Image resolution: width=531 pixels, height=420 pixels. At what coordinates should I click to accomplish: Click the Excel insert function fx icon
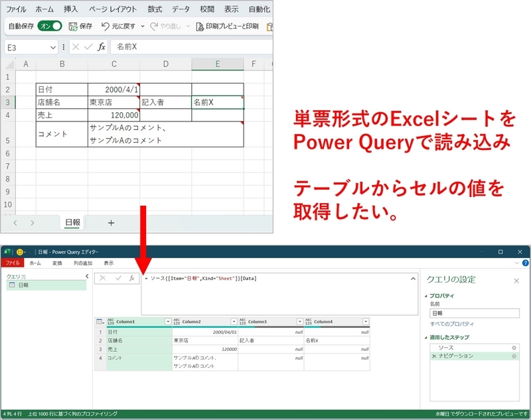[x=102, y=46]
